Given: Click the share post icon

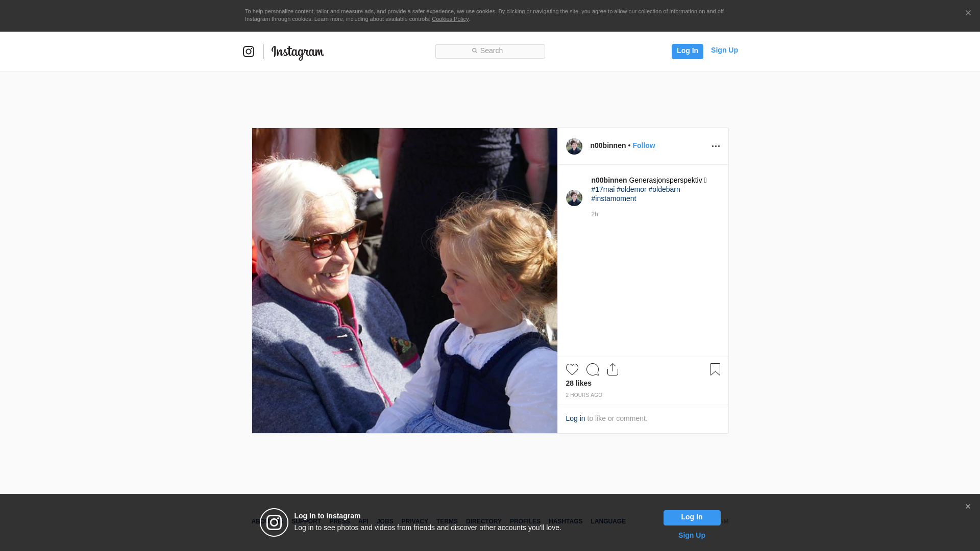Looking at the screenshot, I should [x=612, y=369].
